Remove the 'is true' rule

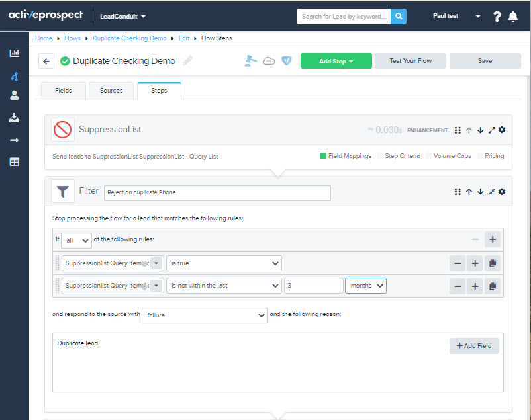tap(458, 263)
